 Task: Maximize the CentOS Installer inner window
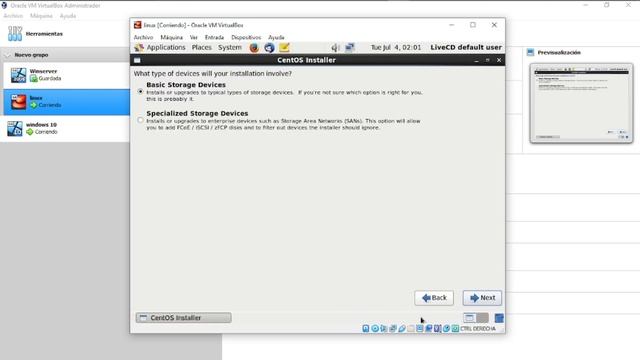[487, 60]
